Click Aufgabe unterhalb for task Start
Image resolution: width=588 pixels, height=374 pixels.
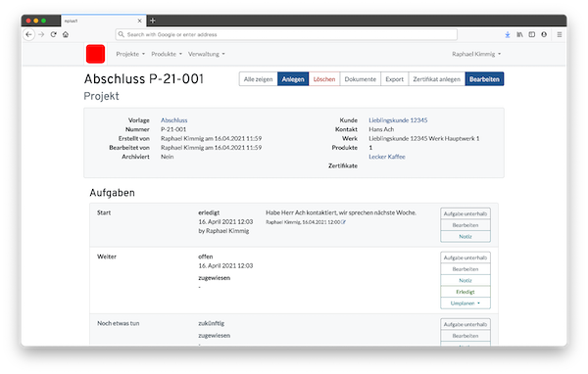[x=465, y=213]
